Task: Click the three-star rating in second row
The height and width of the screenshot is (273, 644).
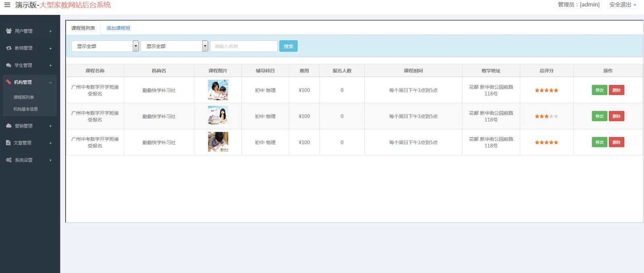Action: 546,116
